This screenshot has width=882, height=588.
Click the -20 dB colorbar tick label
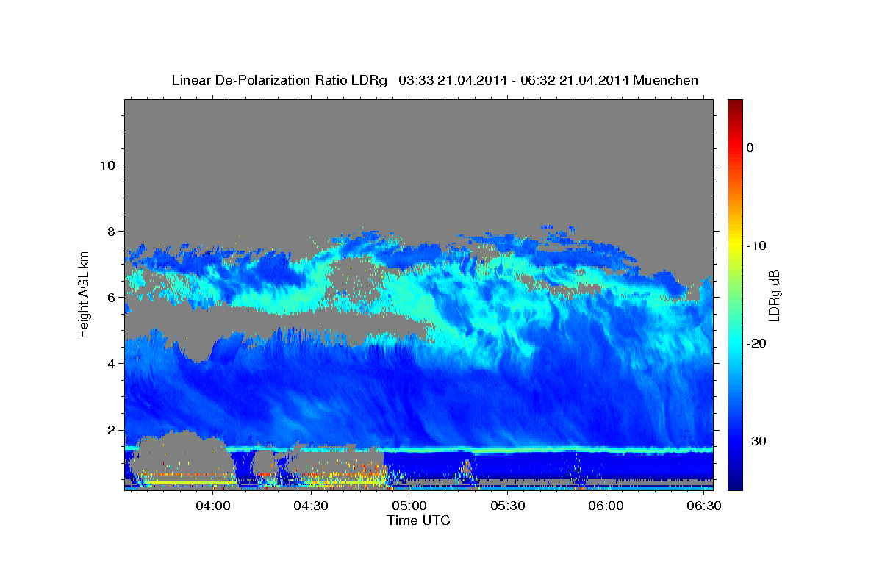click(757, 343)
